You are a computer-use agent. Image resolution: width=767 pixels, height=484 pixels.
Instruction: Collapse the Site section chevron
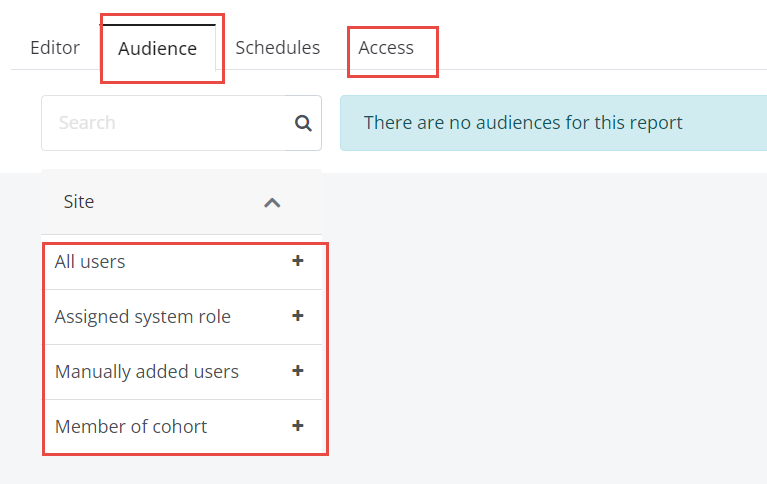click(x=272, y=203)
